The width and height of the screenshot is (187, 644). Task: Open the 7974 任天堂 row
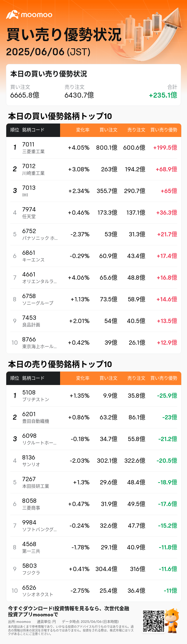click(94, 212)
